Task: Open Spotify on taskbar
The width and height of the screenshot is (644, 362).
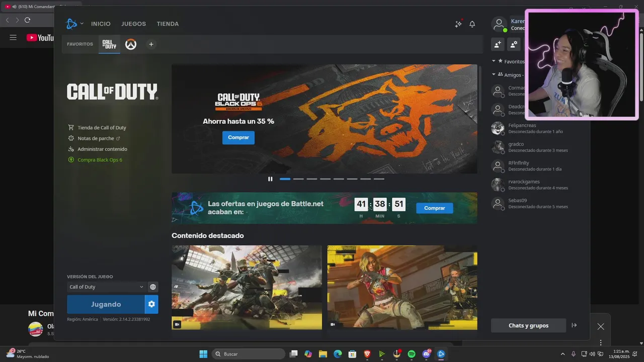Action: click(x=412, y=354)
